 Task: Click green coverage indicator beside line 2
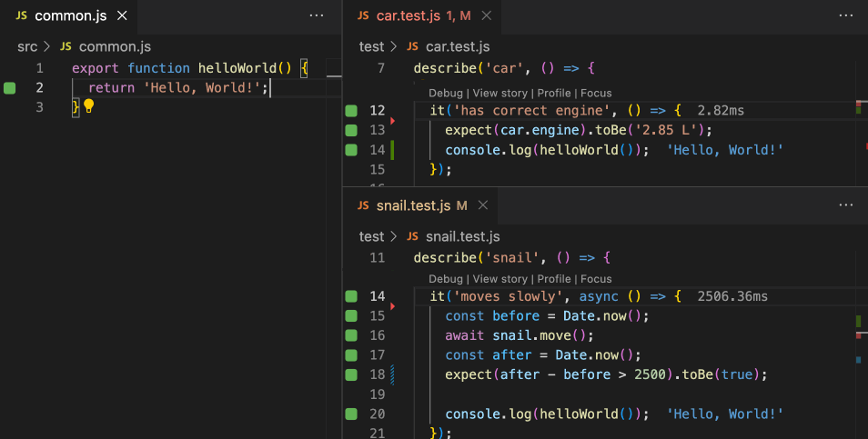[x=10, y=88]
